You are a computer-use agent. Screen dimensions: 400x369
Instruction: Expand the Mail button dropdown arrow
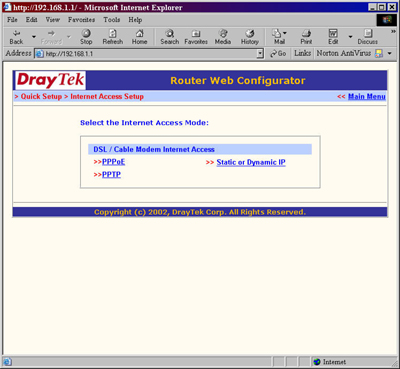click(285, 33)
